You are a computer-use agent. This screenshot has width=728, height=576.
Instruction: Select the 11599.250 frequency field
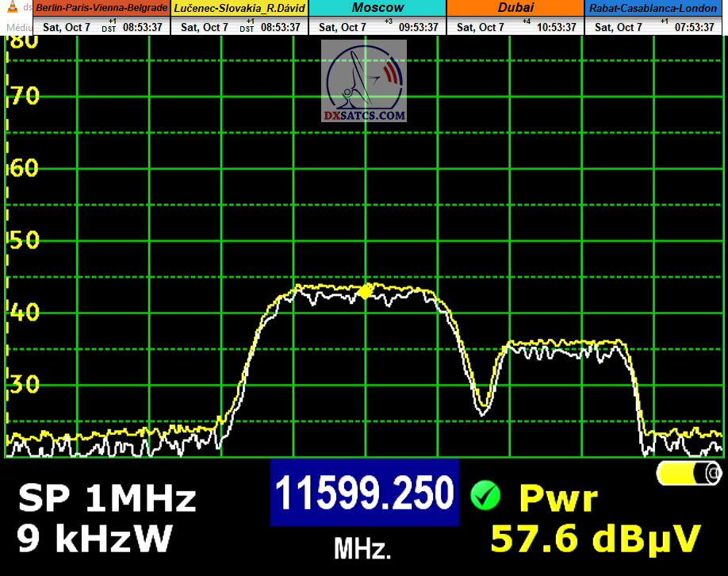(x=364, y=493)
